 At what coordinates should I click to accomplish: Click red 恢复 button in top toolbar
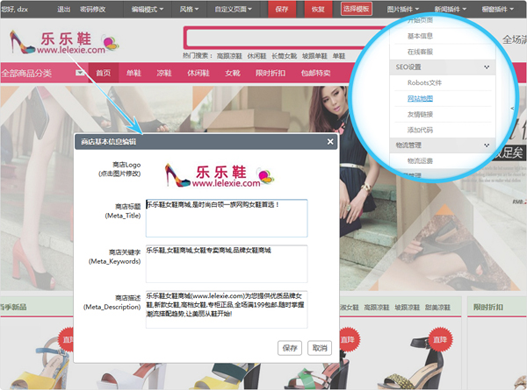(x=318, y=9)
